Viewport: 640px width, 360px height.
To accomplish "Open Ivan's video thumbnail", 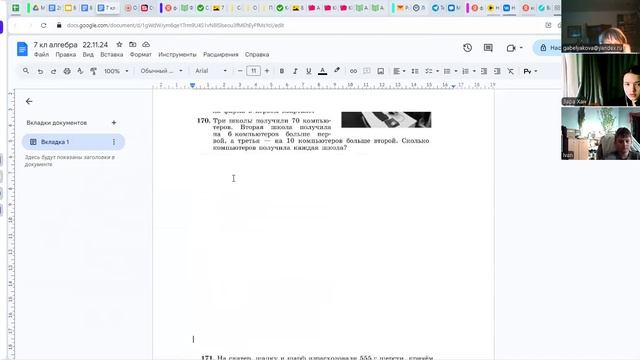I will pos(600,133).
